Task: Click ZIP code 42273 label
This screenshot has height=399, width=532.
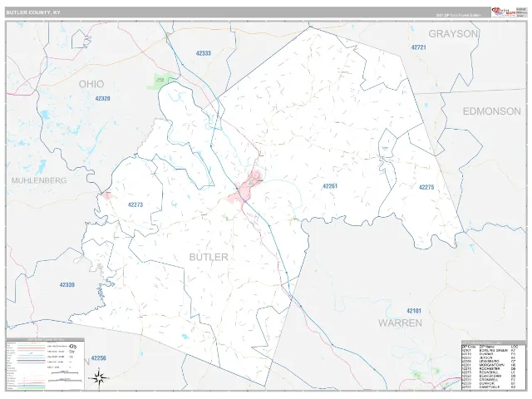Action: [x=135, y=204]
